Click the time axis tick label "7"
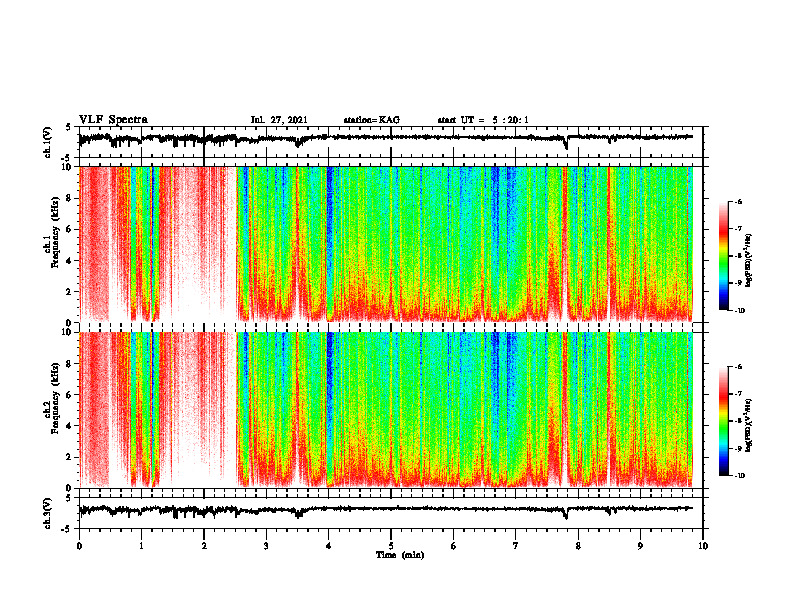 516,546
